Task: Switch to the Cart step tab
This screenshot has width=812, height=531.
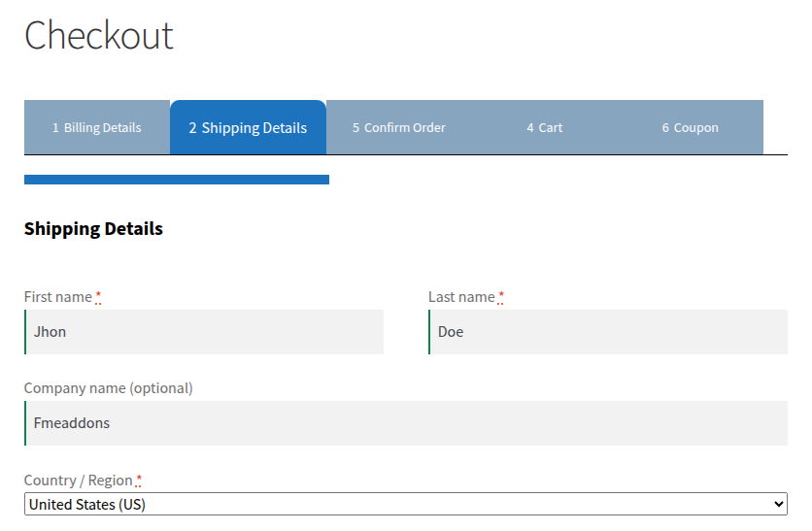Action: pos(545,127)
